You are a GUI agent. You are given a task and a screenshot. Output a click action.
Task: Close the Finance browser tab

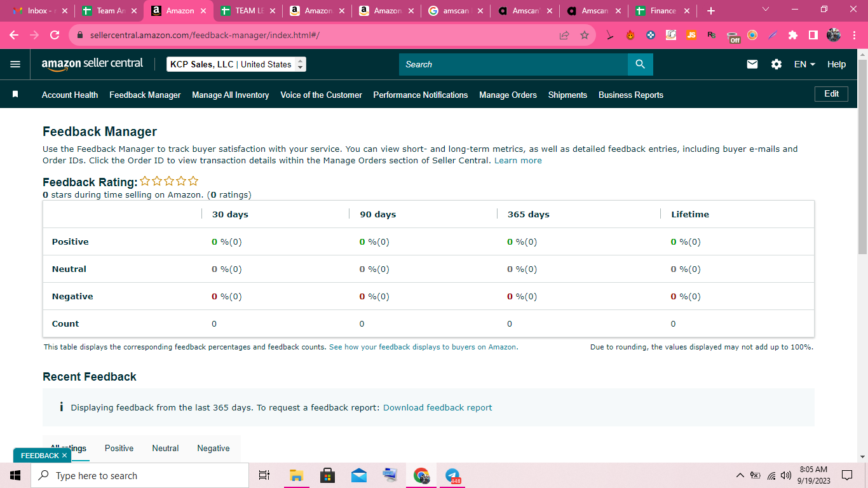click(x=688, y=11)
